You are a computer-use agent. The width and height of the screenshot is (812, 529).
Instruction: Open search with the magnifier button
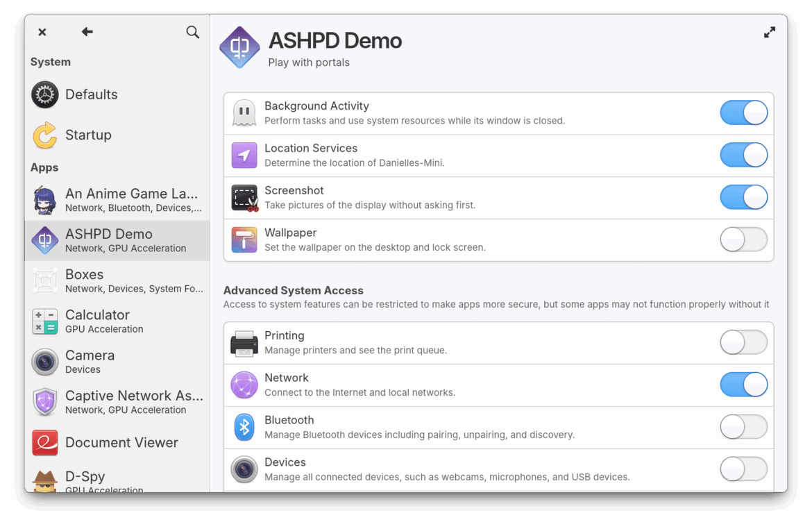pos(192,32)
